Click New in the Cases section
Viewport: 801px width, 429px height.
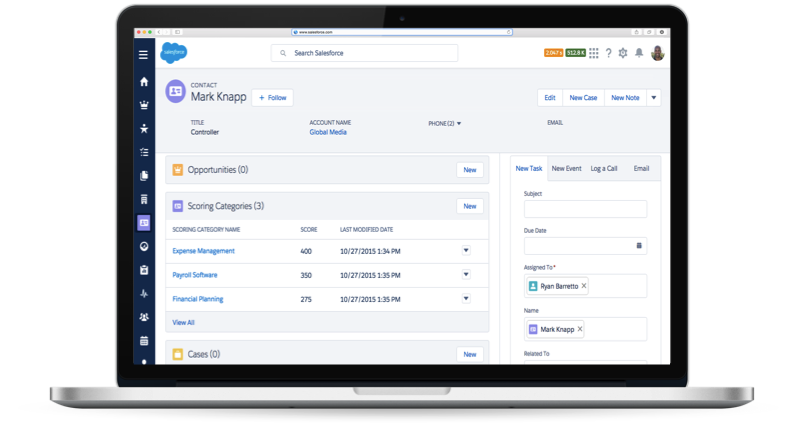coord(469,354)
